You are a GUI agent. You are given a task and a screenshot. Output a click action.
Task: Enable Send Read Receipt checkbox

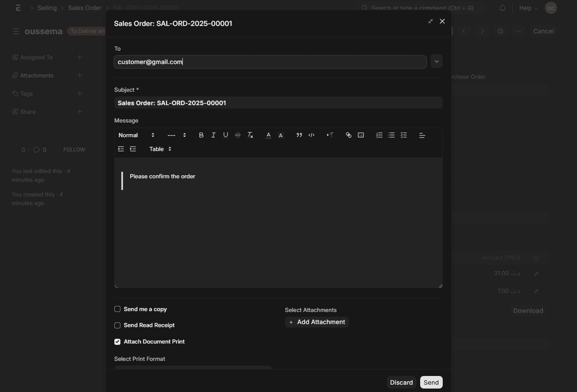[117, 325]
